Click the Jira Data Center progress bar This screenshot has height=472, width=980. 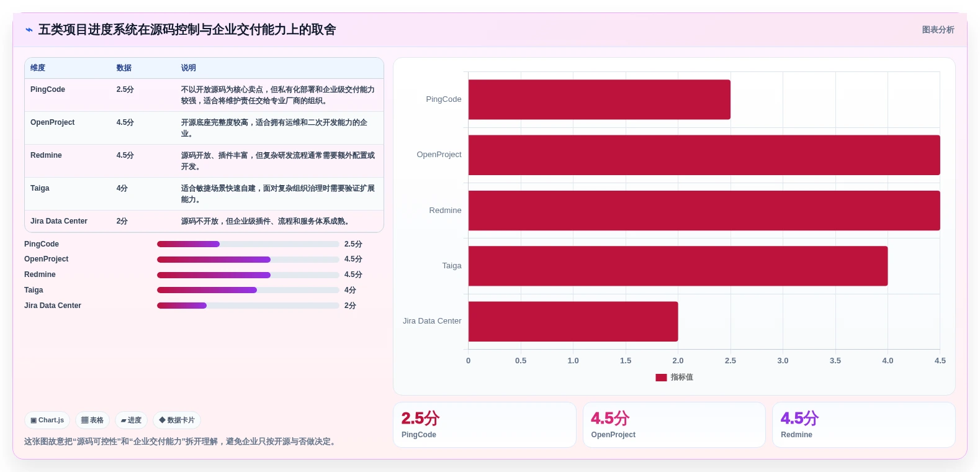248,306
